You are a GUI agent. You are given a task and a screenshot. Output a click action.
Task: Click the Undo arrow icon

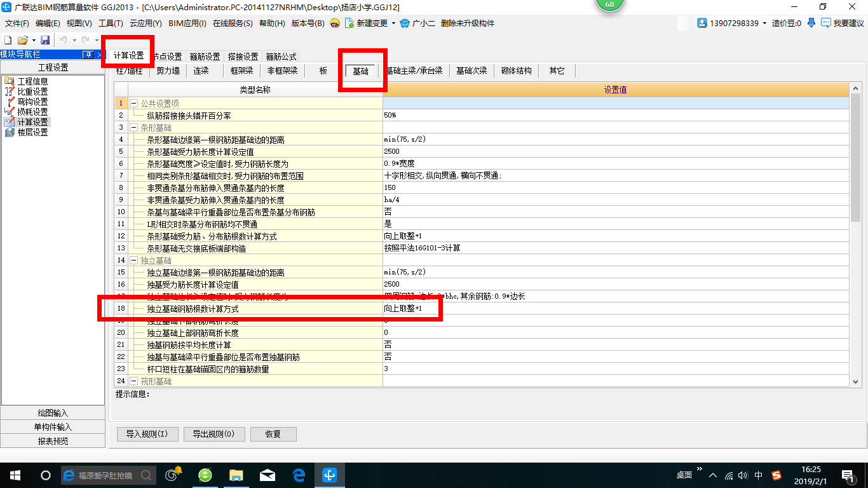63,40
